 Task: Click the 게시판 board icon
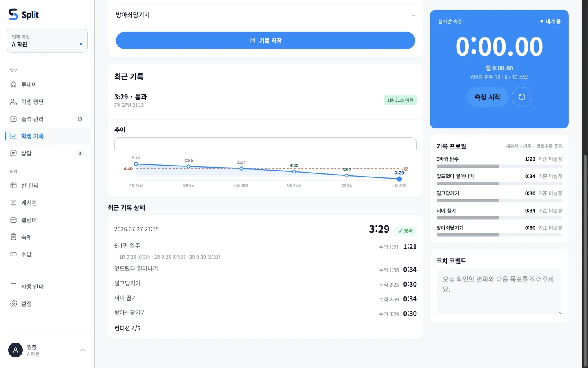coord(13,203)
